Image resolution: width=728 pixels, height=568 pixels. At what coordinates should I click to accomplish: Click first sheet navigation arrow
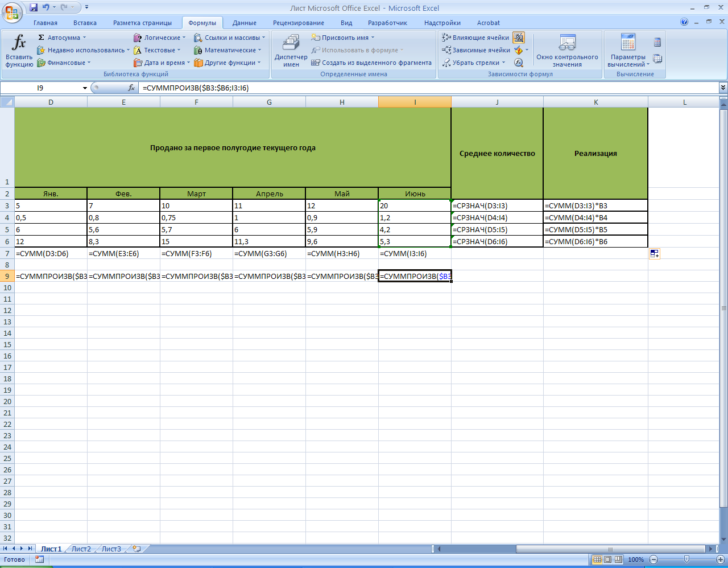pyautogui.click(x=6, y=549)
